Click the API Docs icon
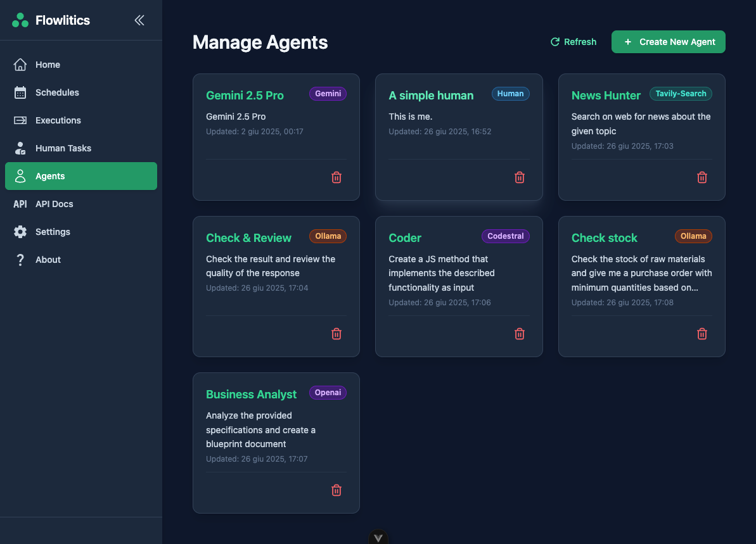 [x=20, y=205]
